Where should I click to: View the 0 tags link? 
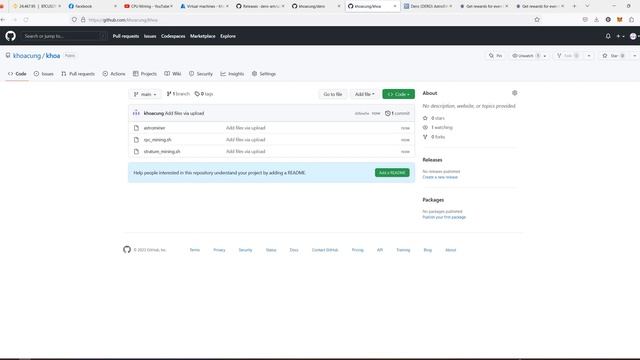click(x=204, y=94)
